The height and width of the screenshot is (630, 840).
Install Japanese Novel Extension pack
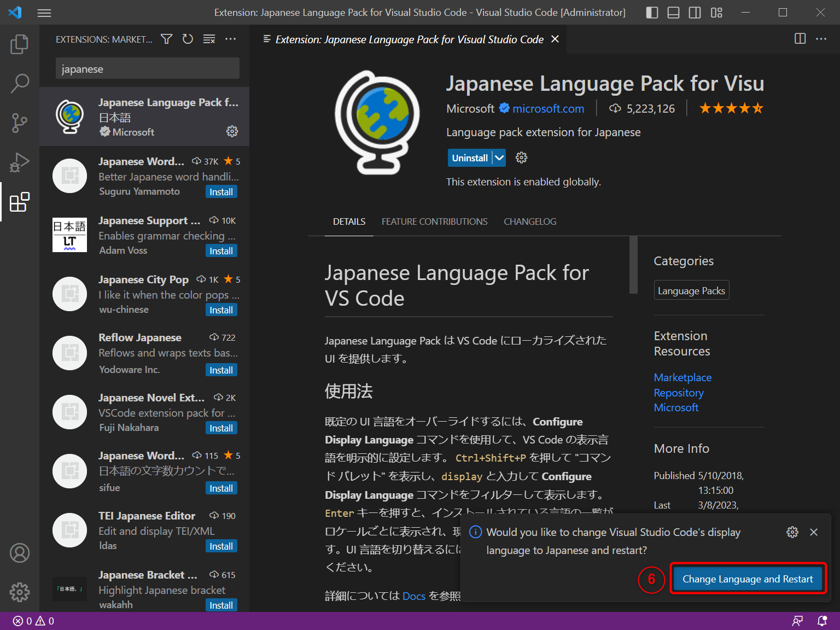pyautogui.click(x=221, y=428)
